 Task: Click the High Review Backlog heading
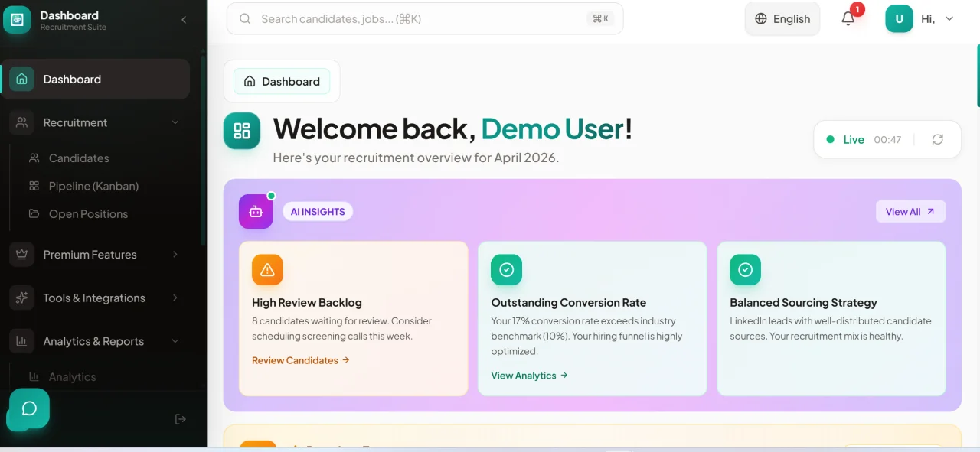pos(307,303)
